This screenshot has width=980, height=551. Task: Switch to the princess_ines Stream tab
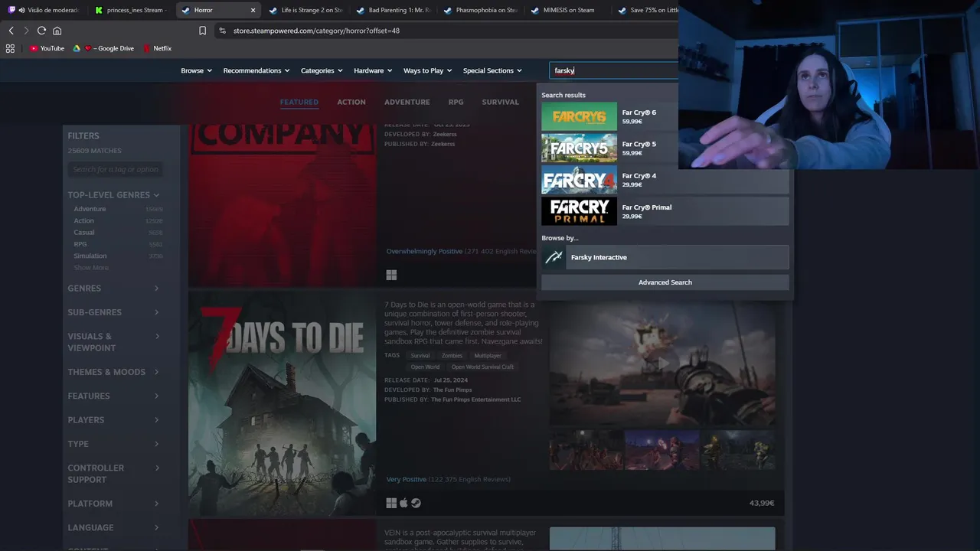click(129, 10)
